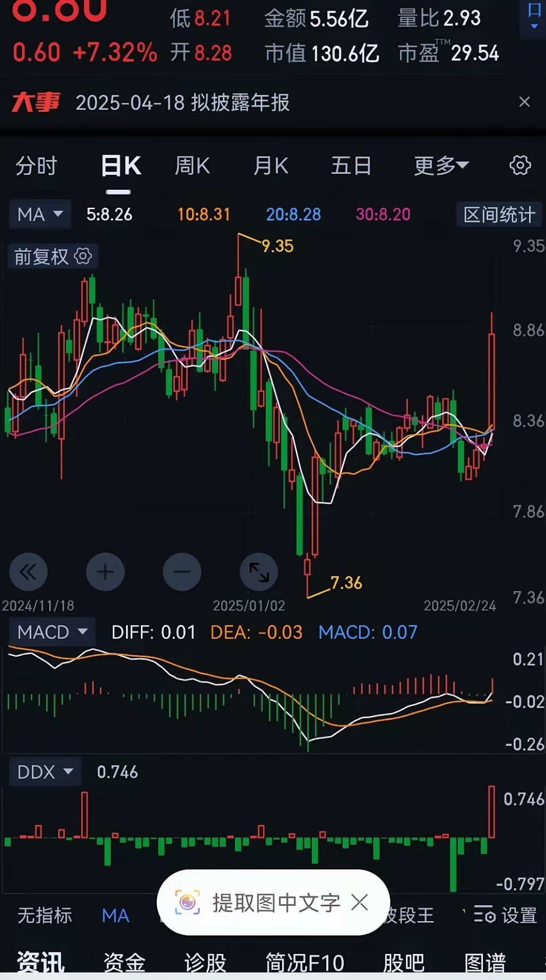This screenshot has height=980, width=546.
Task: Tap the 2025-04-18 拟披露年报 event text
Action: click(x=182, y=102)
